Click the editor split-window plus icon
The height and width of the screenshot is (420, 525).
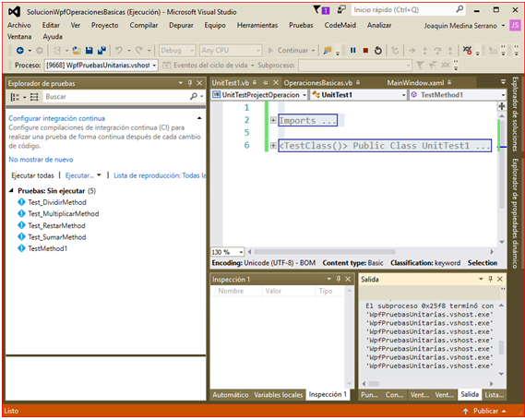(502, 106)
